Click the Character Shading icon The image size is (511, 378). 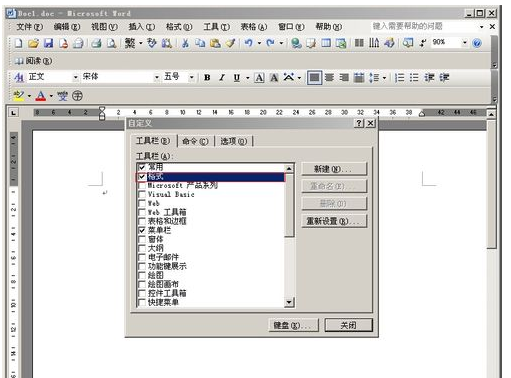point(274,78)
